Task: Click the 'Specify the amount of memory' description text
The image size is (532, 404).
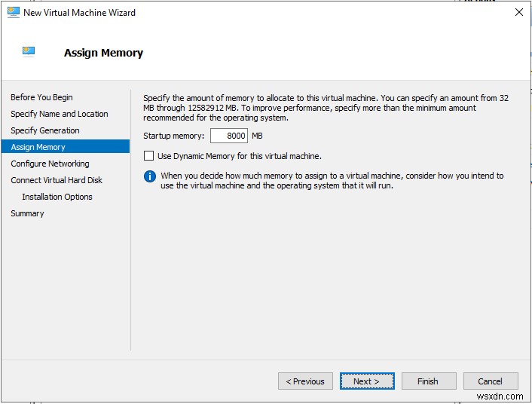Action: tap(326, 108)
